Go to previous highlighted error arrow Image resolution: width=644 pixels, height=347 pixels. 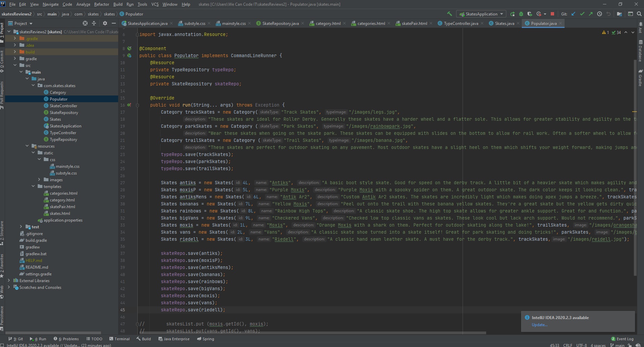[625, 32]
